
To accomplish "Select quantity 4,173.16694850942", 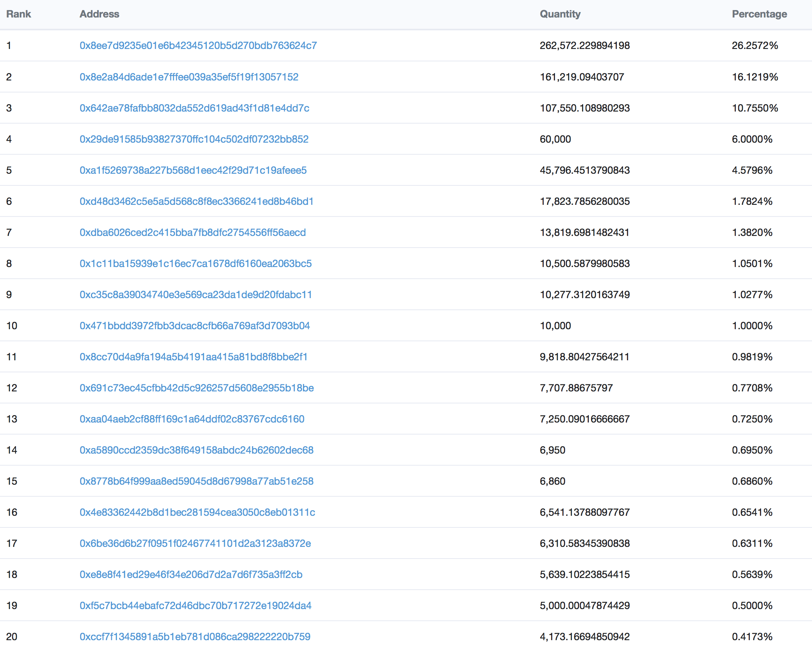I will click(585, 637).
